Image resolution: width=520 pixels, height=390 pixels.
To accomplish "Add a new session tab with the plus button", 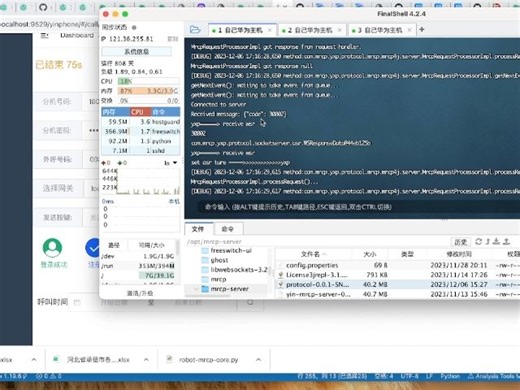I will pyautogui.click(x=422, y=30).
